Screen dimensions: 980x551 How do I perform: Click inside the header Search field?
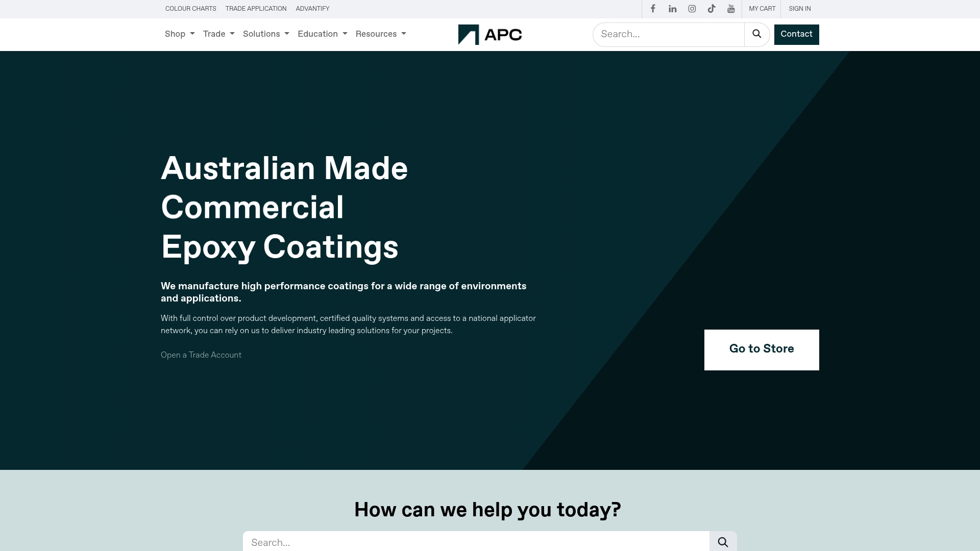click(x=664, y=34)
